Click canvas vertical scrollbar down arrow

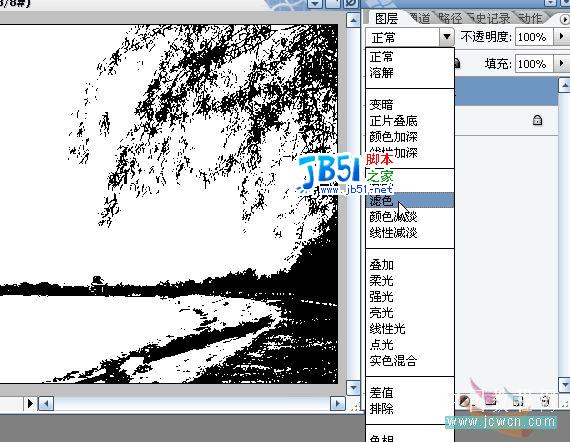[353, 387]
